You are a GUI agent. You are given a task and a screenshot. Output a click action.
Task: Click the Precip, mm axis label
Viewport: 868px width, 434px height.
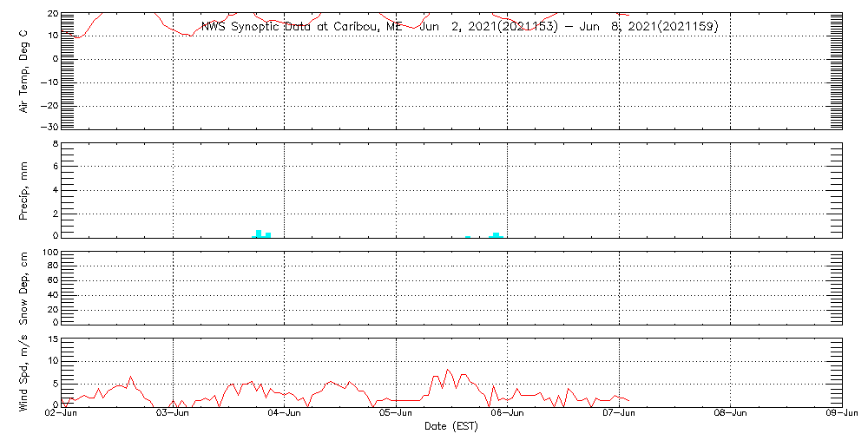click(x=24, y=191)
